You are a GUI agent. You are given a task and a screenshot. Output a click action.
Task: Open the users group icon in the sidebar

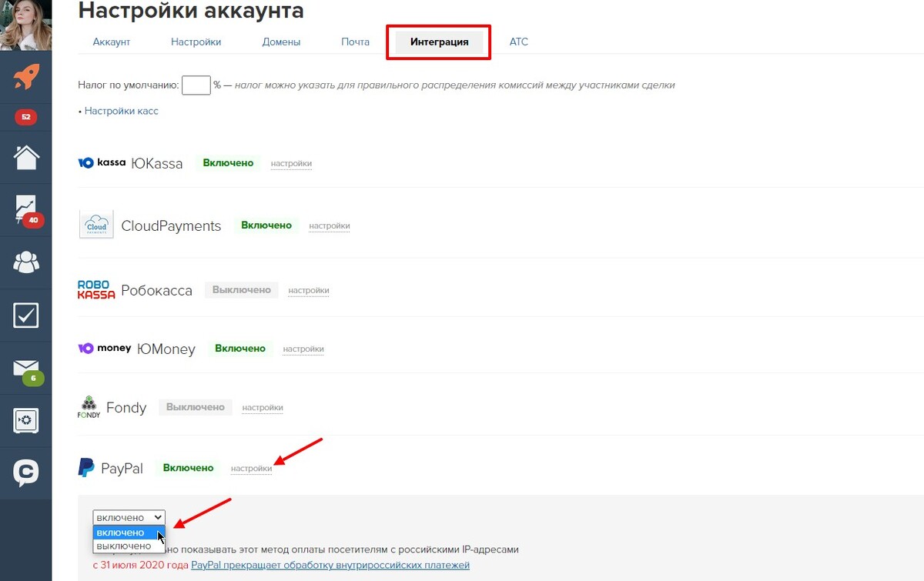click(x=26, y=262)
